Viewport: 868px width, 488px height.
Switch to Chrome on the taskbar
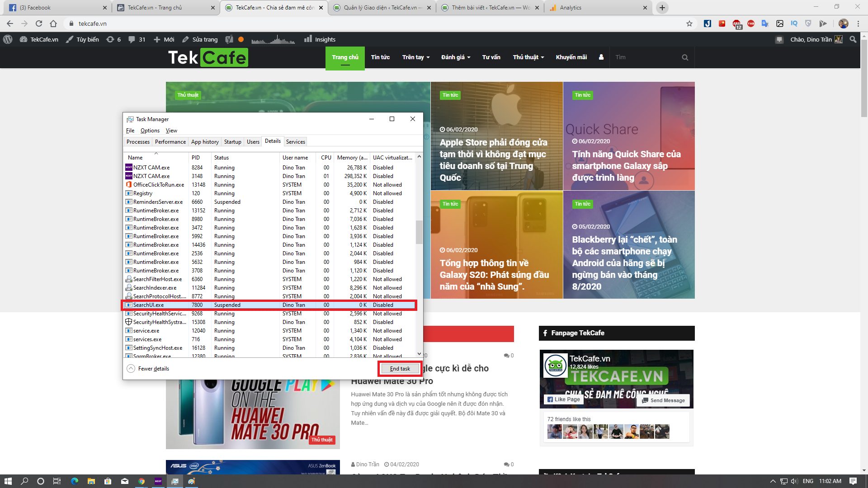[x=142, y=481]
